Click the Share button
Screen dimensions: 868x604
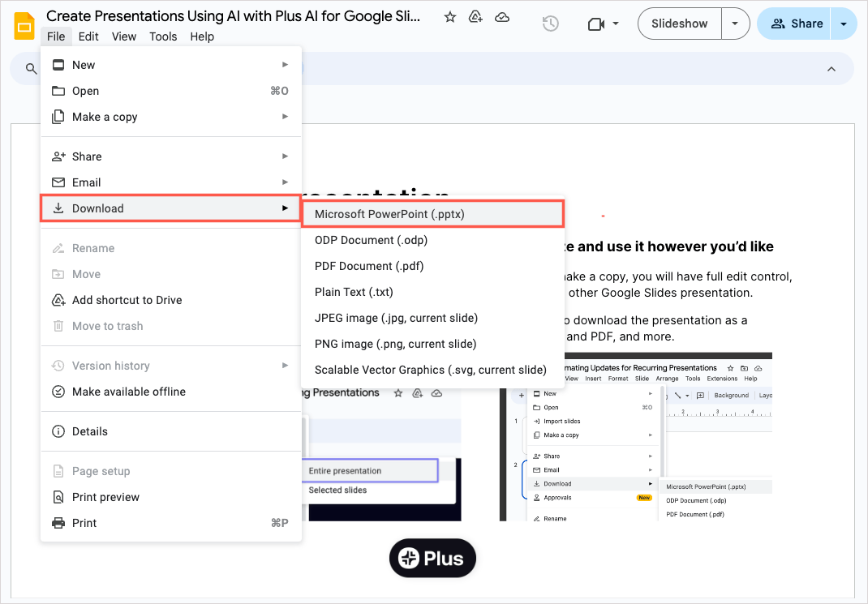point(797,24)
